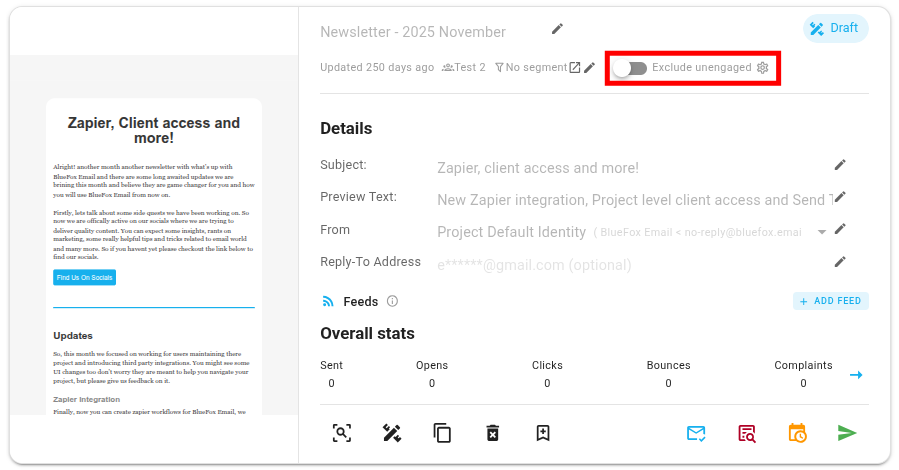Image resolution: width=899 pixels, height=470 pixels.
Task: Click the Feeds info icon
Action: 392,301
